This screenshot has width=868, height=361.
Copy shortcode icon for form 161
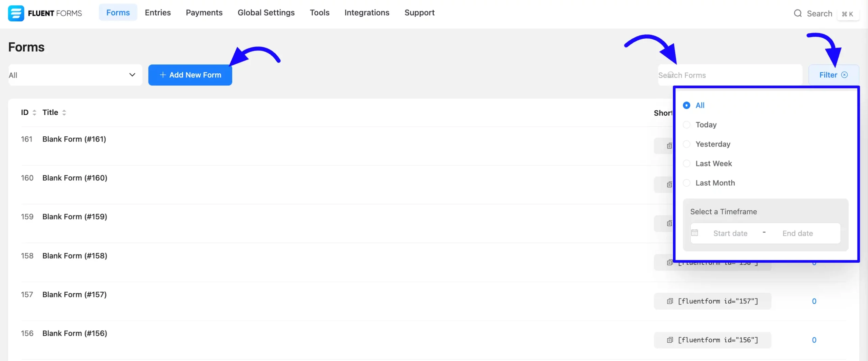click(669, 146)
